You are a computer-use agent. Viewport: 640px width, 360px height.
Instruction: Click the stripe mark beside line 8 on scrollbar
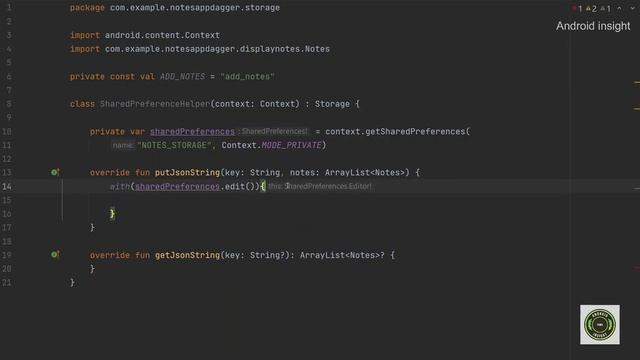(637, 109)
